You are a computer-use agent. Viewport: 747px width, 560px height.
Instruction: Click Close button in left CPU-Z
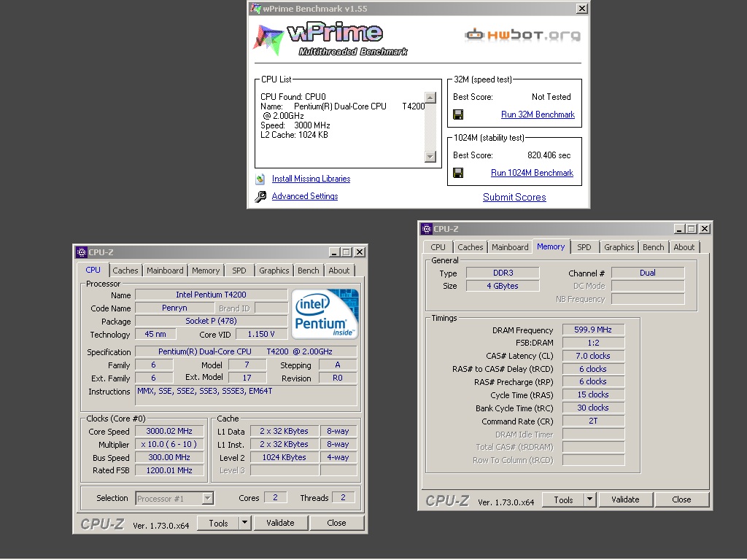pos(336,523)
